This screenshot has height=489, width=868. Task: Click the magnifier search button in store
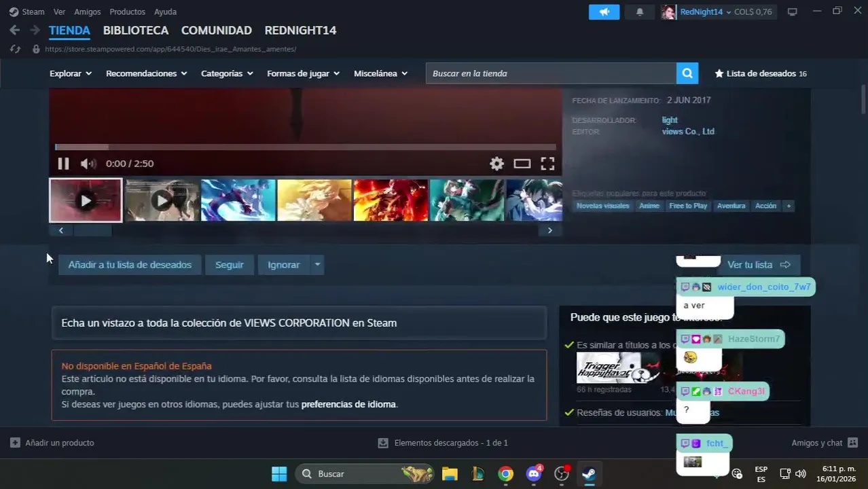(687, 73)
